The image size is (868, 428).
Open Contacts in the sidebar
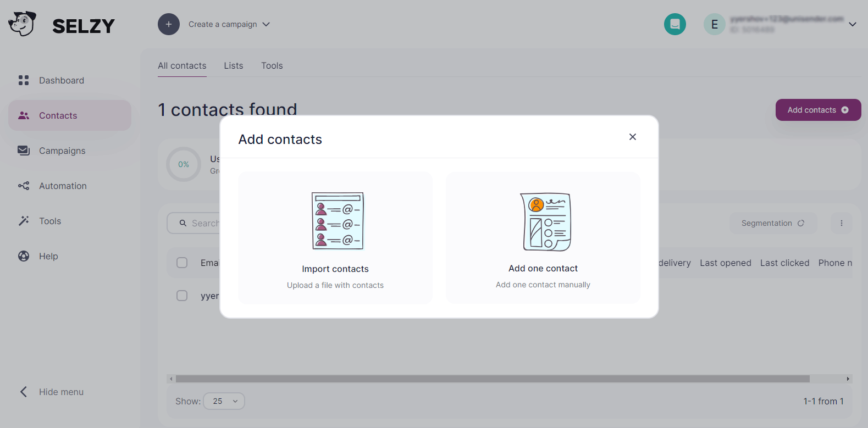70,115
